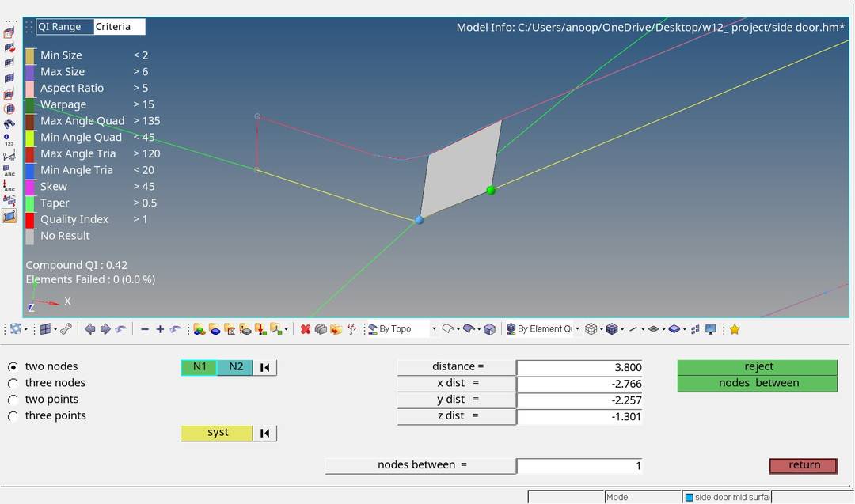Click the Warpage color swatch
The image size is (855, 504).
point(29,104)
